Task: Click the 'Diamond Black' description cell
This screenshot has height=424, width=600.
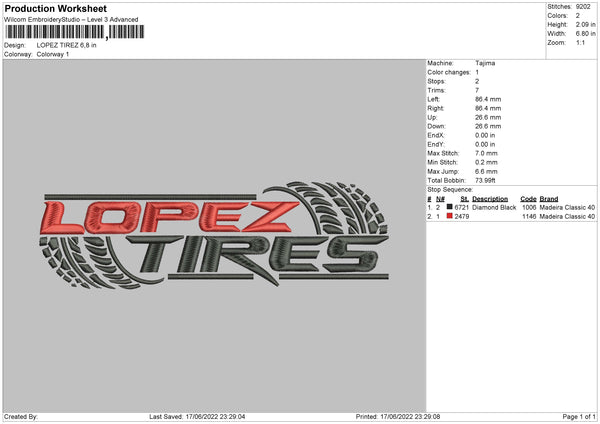Action: point(494,207)
